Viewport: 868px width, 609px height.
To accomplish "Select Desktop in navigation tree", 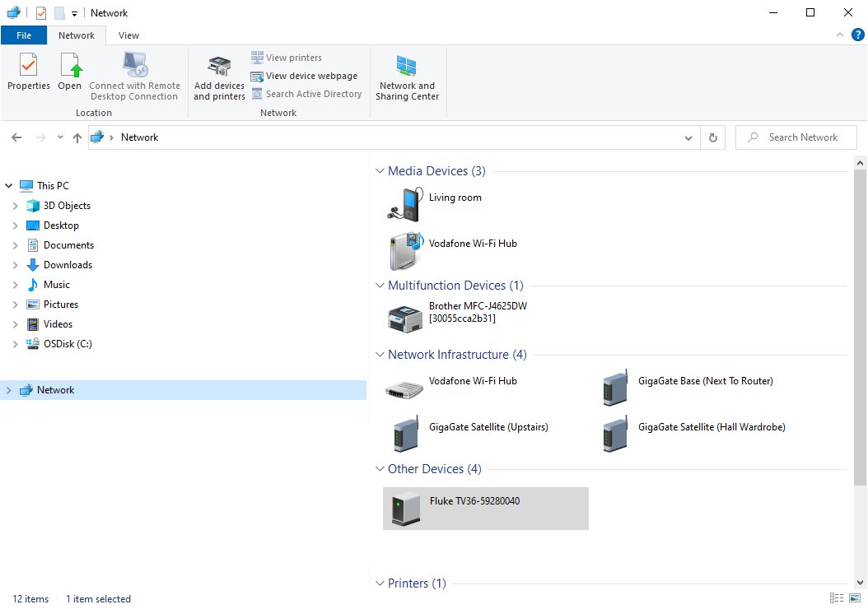I will [x=61, y=225].
